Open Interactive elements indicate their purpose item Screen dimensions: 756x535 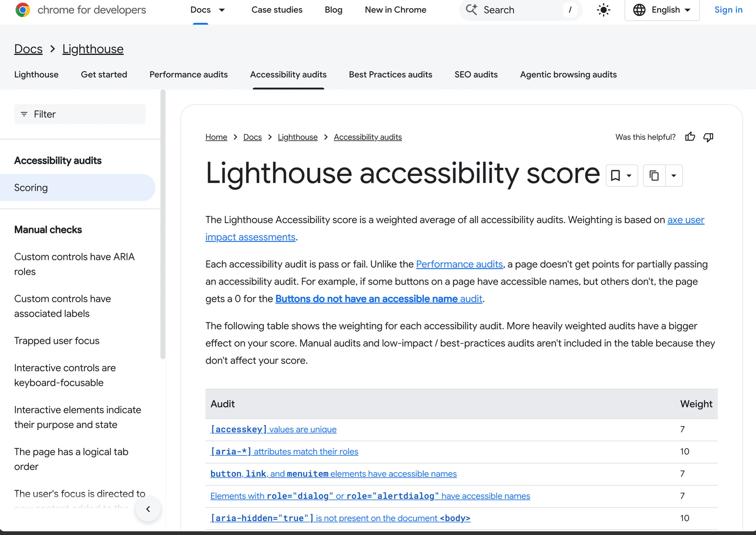77,417
